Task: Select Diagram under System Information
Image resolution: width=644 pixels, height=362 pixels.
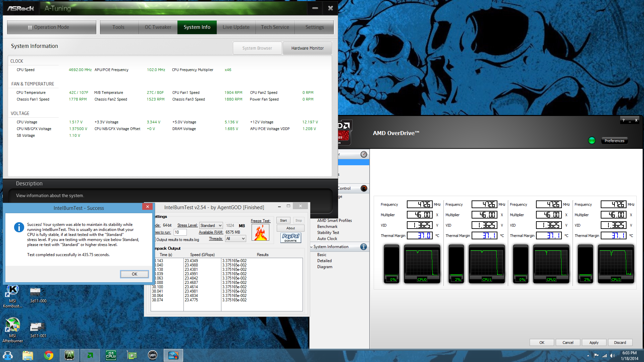Action: pyautogui.click(x=325, y=267)
